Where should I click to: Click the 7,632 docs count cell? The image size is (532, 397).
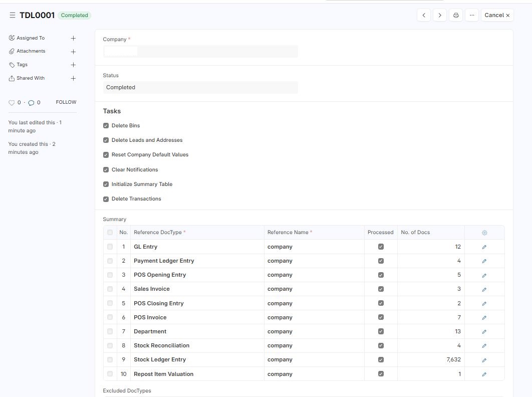pos(431,359)
